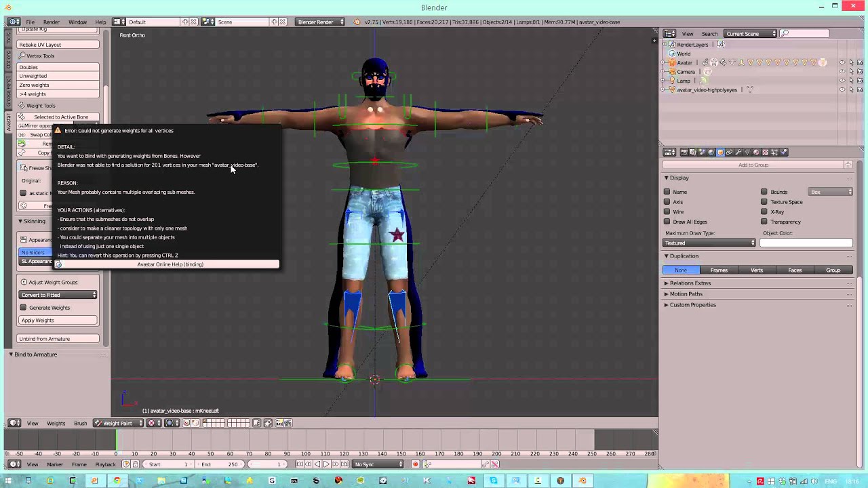This screenshot has height=488, width=868.
Task: Click the 3D View editor type icon
Action: pos(14,423)
